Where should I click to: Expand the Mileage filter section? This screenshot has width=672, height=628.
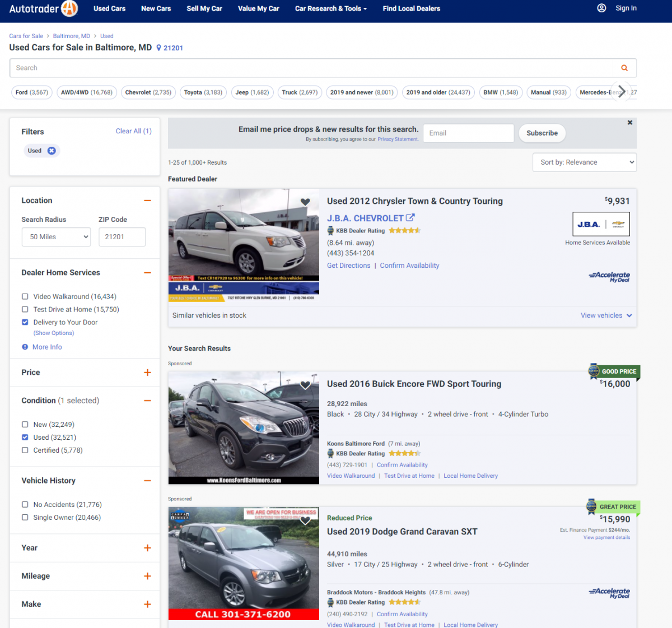pyautogui.click(x=147, y=576)
